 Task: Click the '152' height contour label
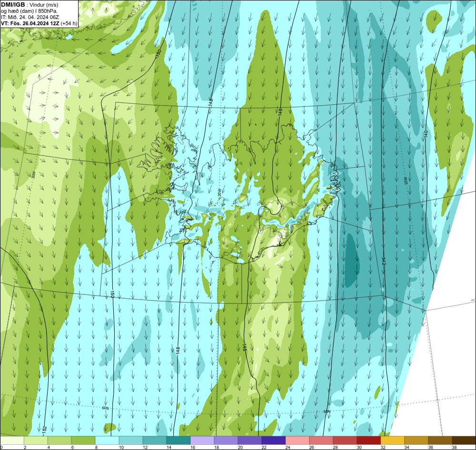(x=45, y=430)
